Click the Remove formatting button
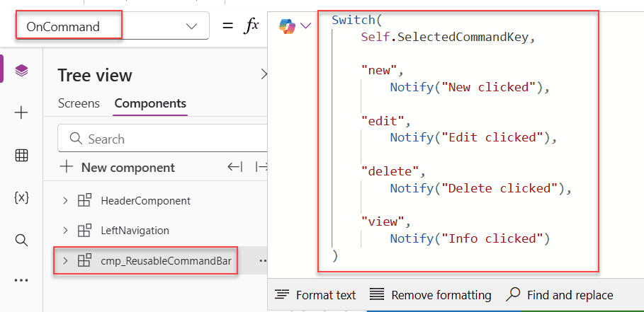644x312 pixels. coord(431,295)
